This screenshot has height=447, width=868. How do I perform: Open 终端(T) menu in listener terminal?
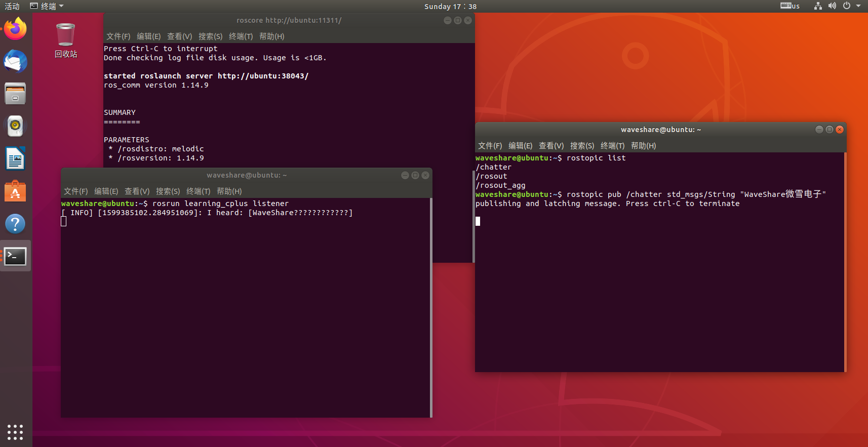pyautogui.click(x=199, y=191)
